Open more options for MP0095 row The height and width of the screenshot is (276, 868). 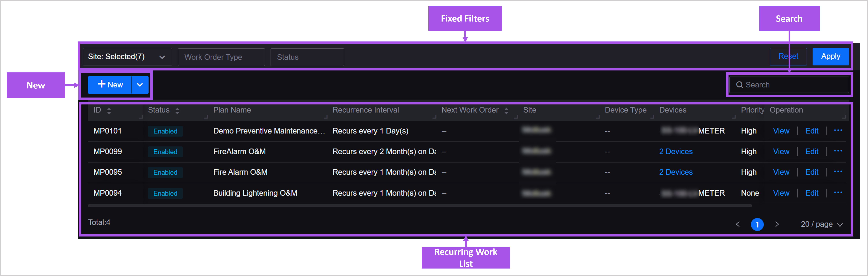point(838,172)
